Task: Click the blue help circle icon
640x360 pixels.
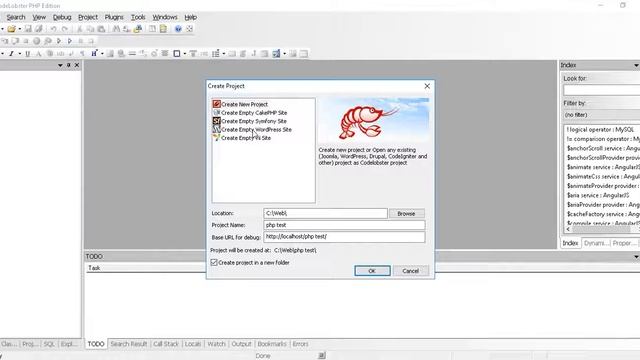Action: click(178, 29)
